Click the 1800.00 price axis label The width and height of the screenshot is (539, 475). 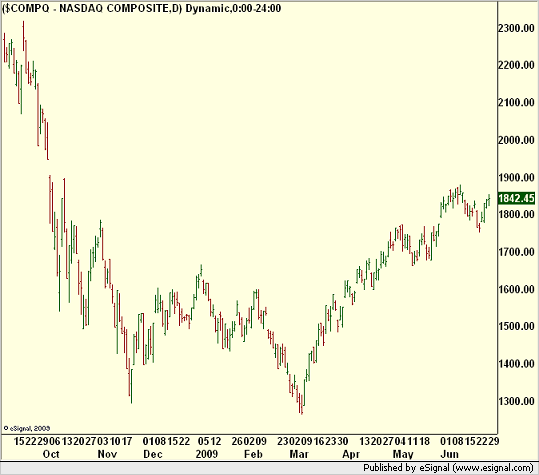(x=516, y=214)
